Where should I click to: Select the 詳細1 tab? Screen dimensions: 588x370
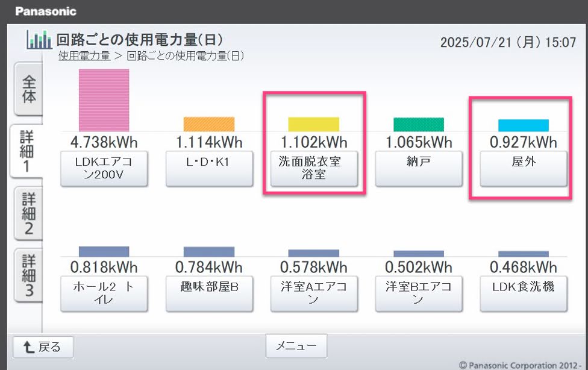click(x=29, y=151)
